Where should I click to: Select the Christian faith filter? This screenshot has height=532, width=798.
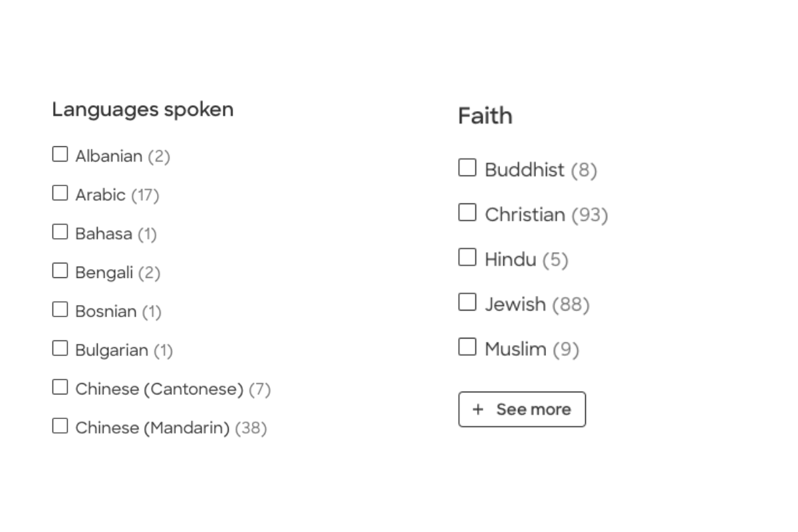pyautogui.click(x=467, y=213)
